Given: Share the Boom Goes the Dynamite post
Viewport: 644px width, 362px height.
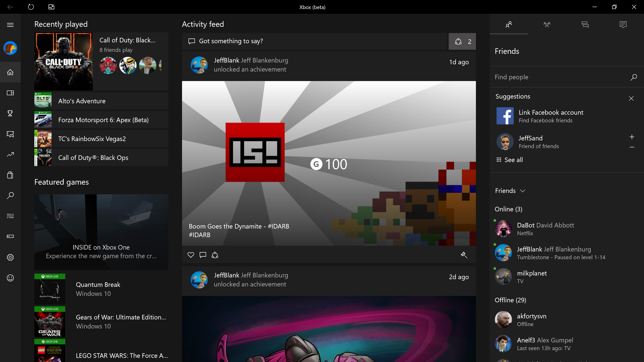Looking at the screenshot, I should [x=215, y=255].
